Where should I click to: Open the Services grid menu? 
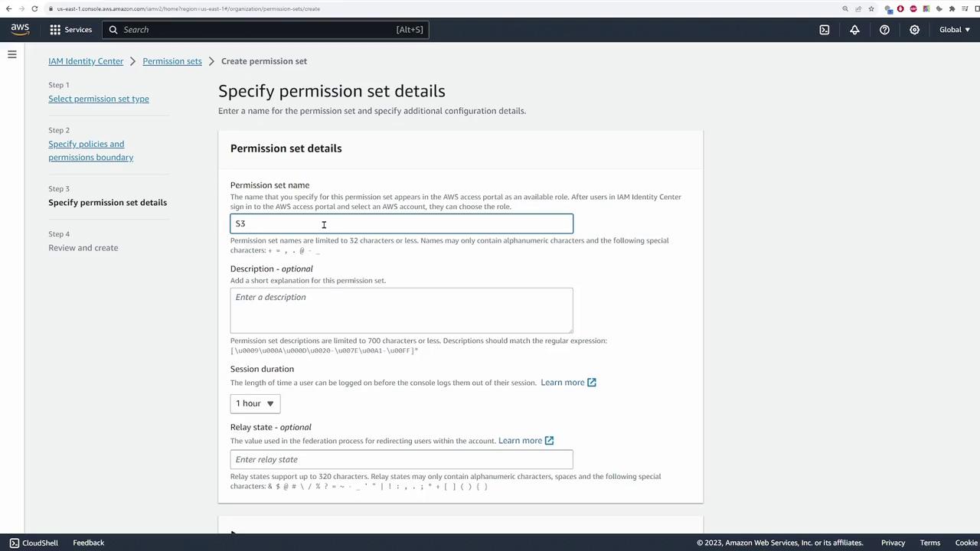click(x=70, y=29)
